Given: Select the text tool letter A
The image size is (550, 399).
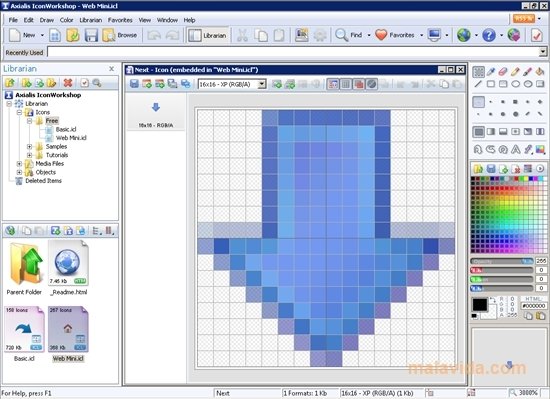Looking at the screenshot, I should click(515, 149).
